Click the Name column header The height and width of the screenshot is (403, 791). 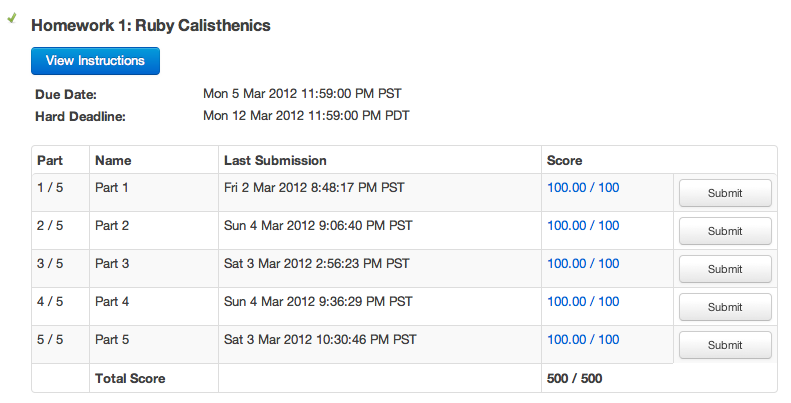pos(113,160)
